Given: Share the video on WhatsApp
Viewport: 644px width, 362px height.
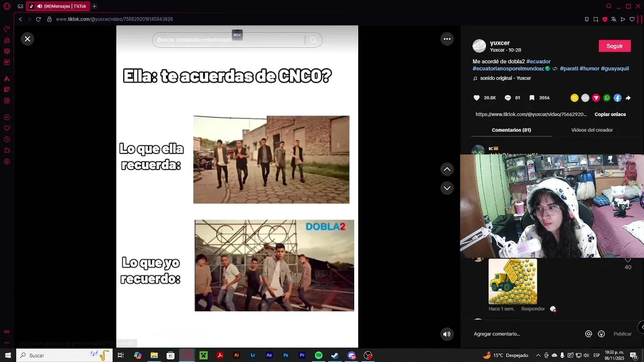Looking at the screenshot, I should click(x=607, y=98).
